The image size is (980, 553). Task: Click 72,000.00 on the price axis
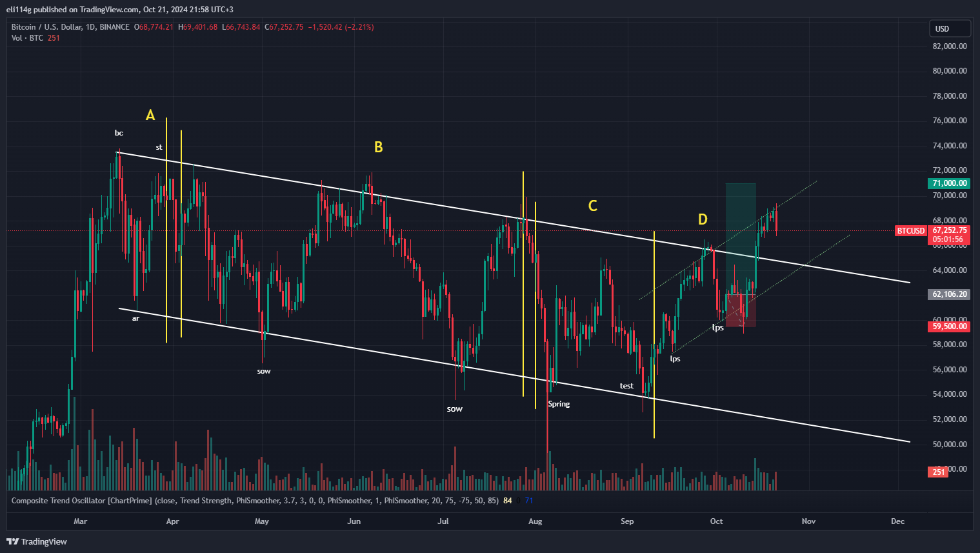point(950,170)
